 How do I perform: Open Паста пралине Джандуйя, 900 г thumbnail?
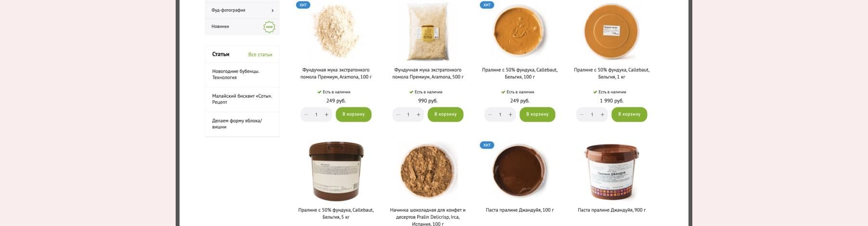[x=611, y=171]
